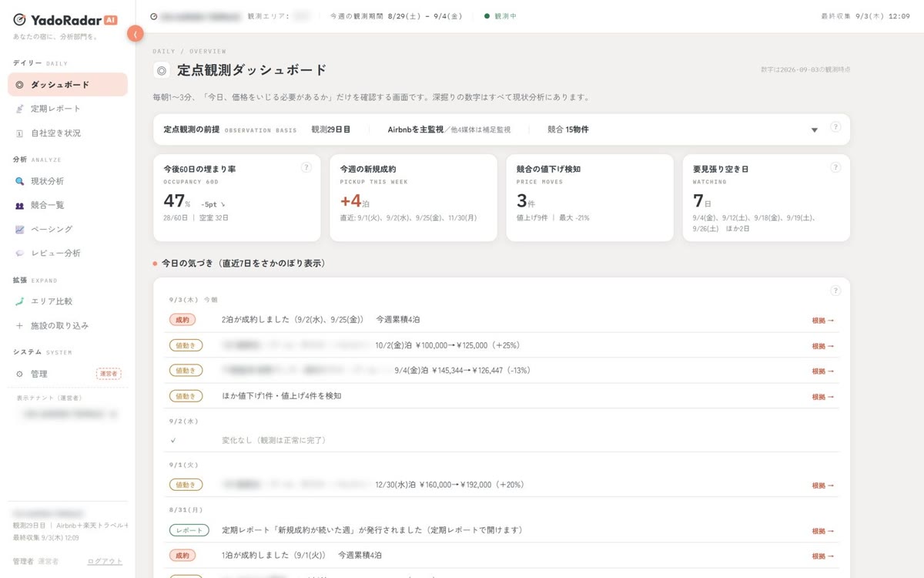Open 根拠 link for ¥145,344→¥126,447 row
The image size is (924, 578).
pyautogui.click(x=822, y=371)
